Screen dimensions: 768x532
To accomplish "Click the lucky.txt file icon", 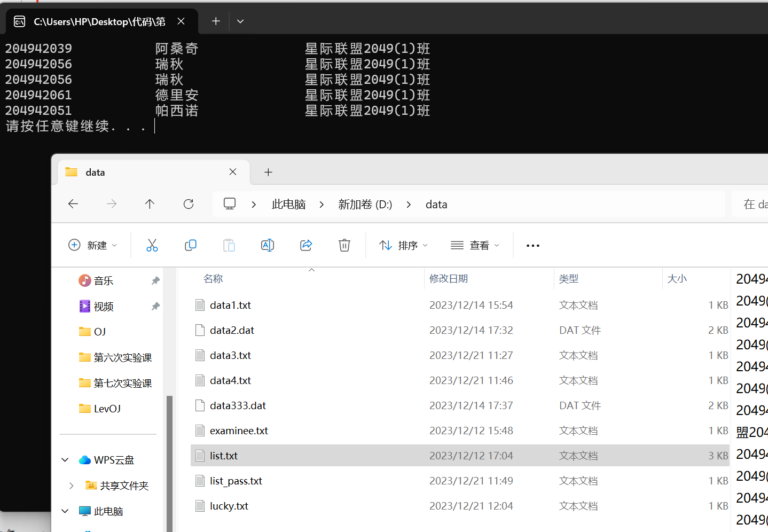I will (200, 506).
